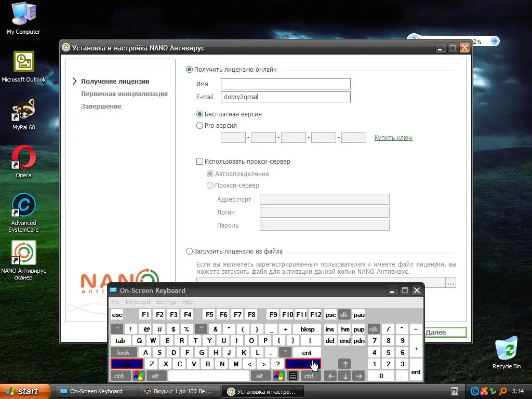Click the bksp key on keyboard
The width and height of the screenshot is (532, 399).
point(307,329)
